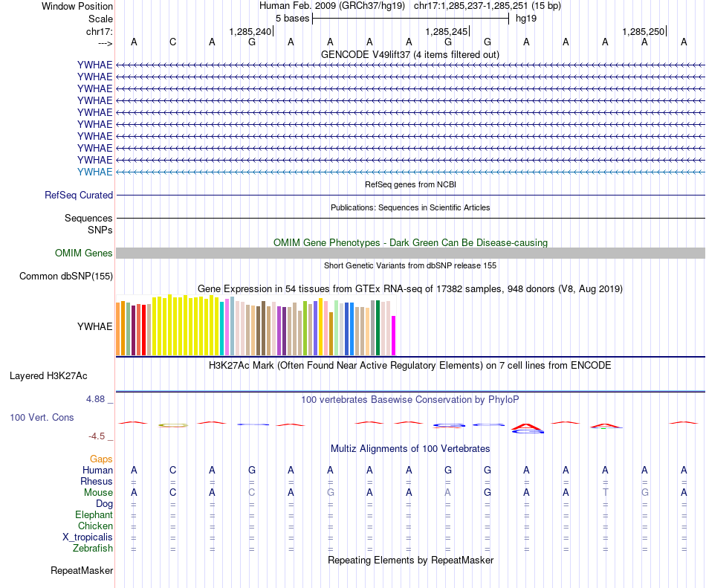
Task: Click the 100 Vert. Cons track label
Action: tap(42, 417)
